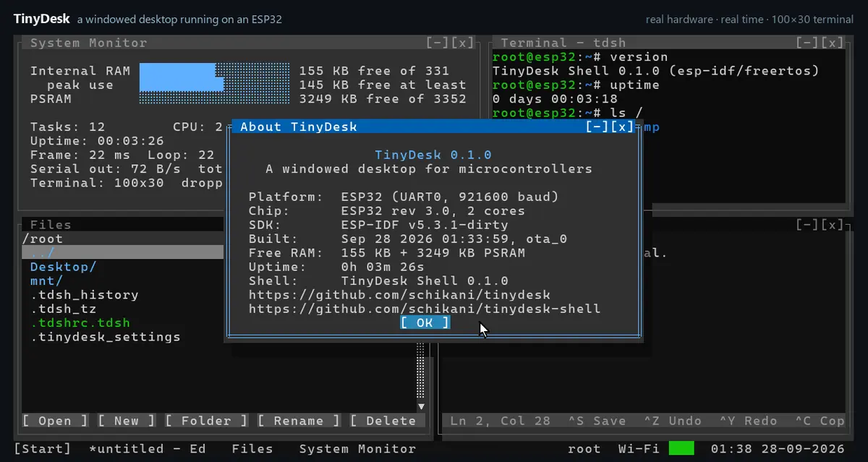Minimize the Terminal - tdsh window
The height and width of the screenshot is (462, 868).
807,43
